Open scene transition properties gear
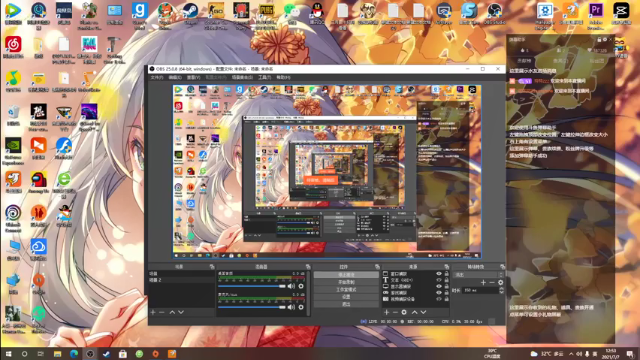 point(501,282)
